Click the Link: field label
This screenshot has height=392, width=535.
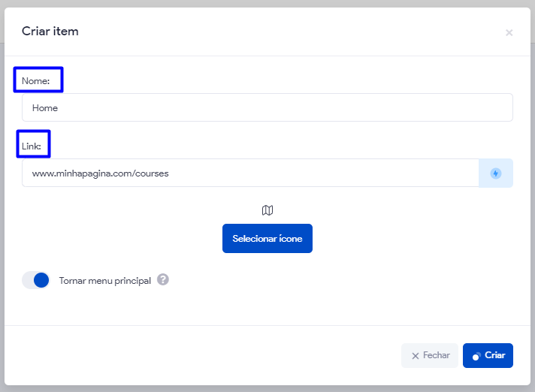click(x=32, y=146)
